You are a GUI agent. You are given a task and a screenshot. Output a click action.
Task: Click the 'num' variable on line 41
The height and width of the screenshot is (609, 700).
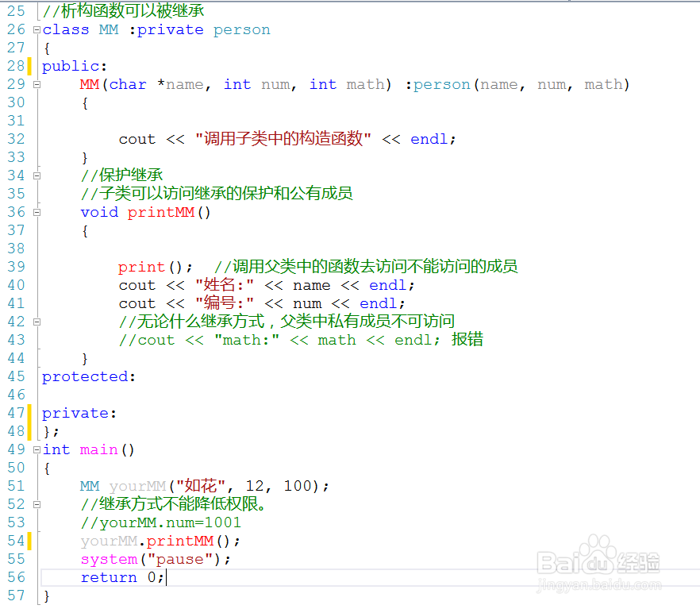(x=307, y=303)
